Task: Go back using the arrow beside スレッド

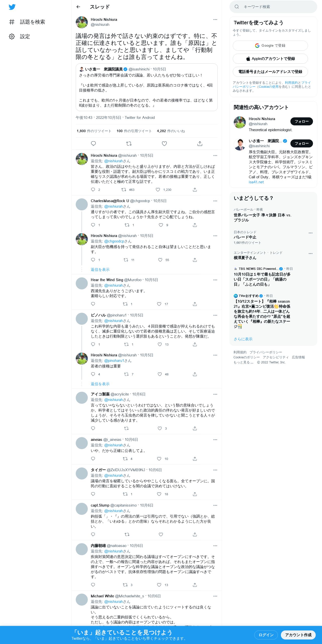Action: point(78,7)
